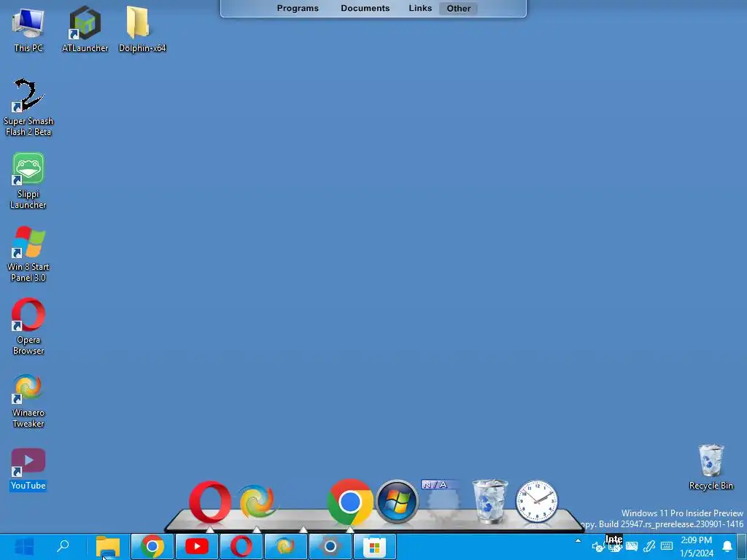Open the Programs tab in top bar
The width and height of the screenshot is (747, 560).
(298, 8)
